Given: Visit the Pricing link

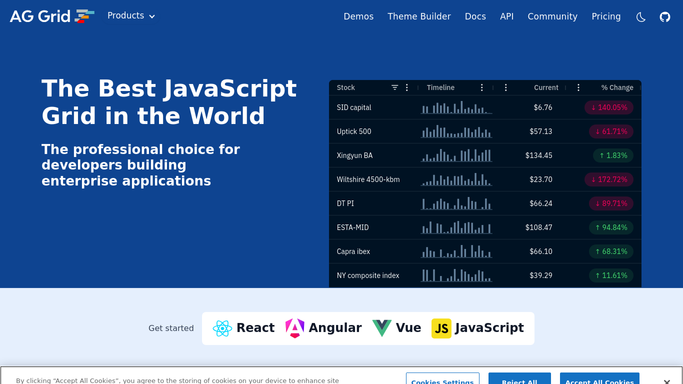Looking at the screenshot, I should pyautogui.click(x=606, y=17).
